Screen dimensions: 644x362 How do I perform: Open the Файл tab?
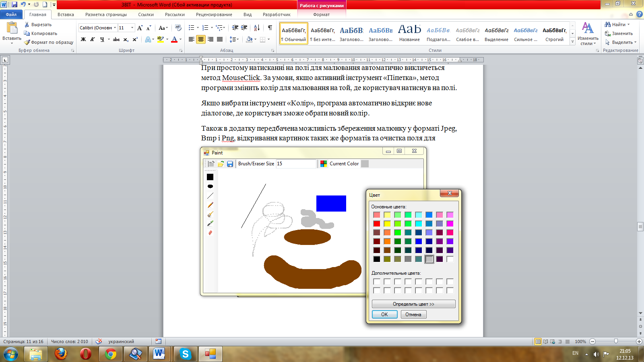pyautogui.click(x=11, y=14)
